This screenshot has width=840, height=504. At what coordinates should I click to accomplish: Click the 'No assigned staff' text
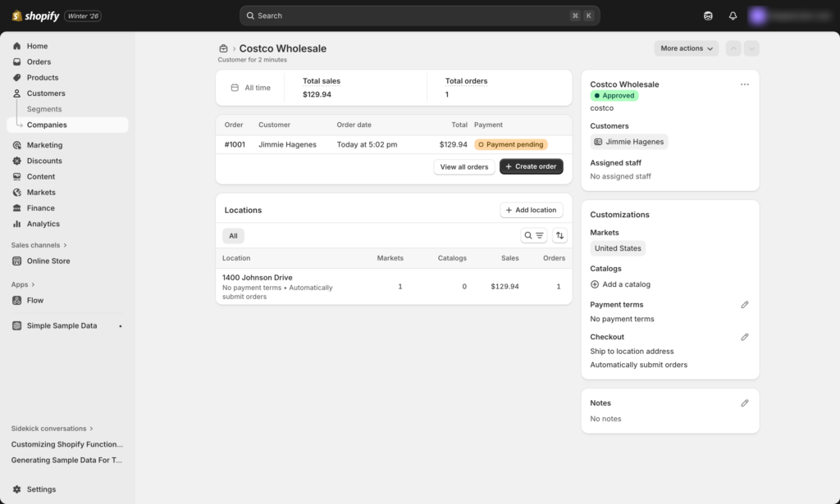[620, 176]
